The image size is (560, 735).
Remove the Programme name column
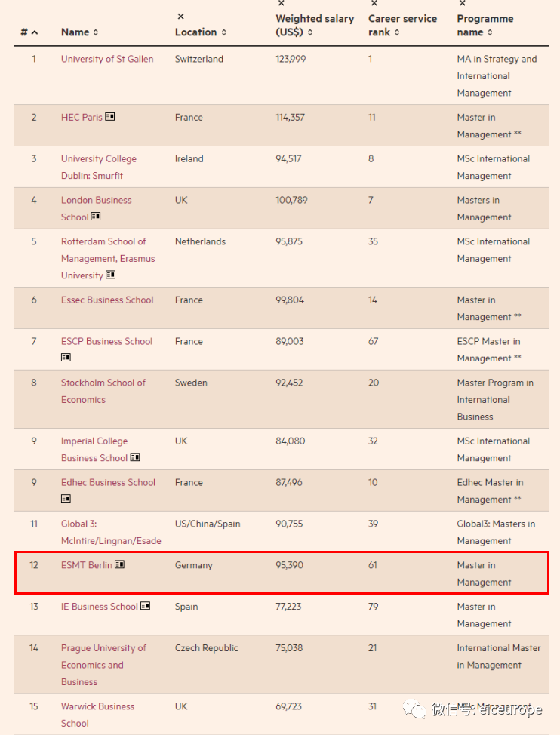462,4
